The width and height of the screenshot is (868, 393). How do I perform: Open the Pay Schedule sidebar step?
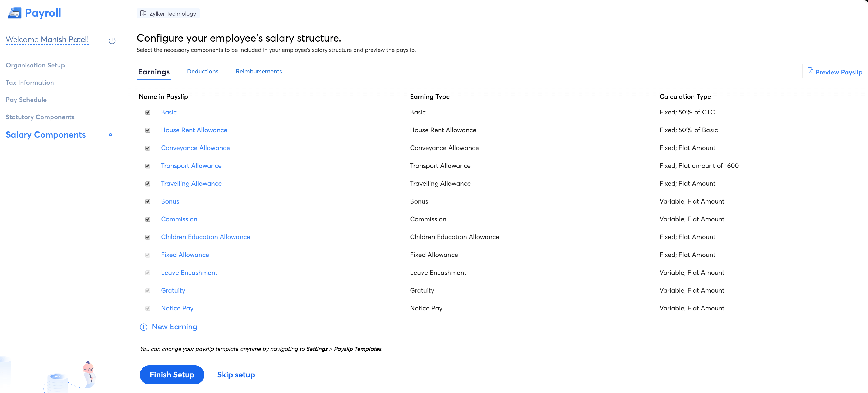(26, 100)
